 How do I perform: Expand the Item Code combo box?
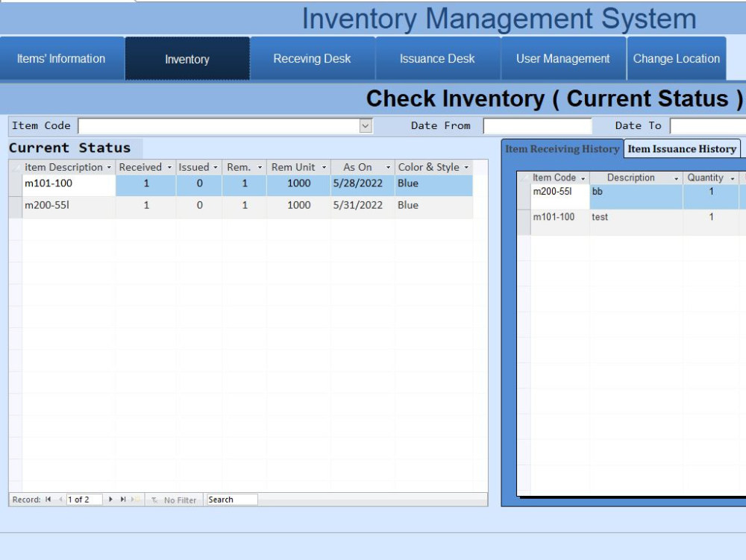pos(366,126)
